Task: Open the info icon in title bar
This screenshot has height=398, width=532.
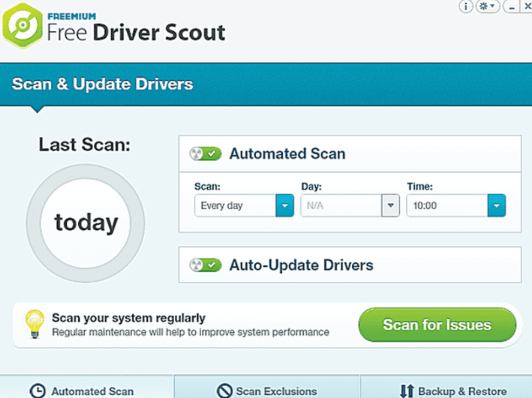Action: (466, 6)
